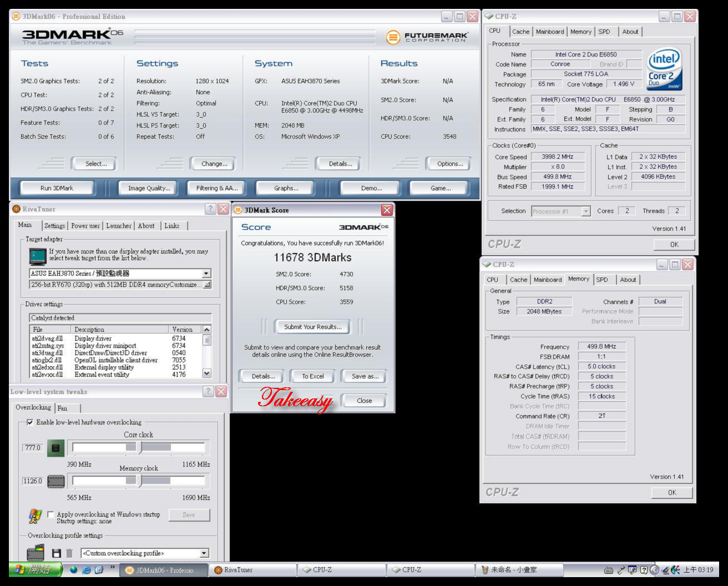
Task: Click the GPU core clock chip icon
Action: (x=55, y=448)
